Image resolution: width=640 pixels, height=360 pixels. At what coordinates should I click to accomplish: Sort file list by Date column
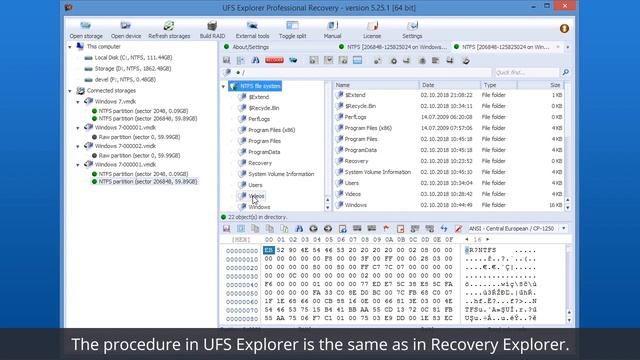pyautogui.click(x=450, y=85)
